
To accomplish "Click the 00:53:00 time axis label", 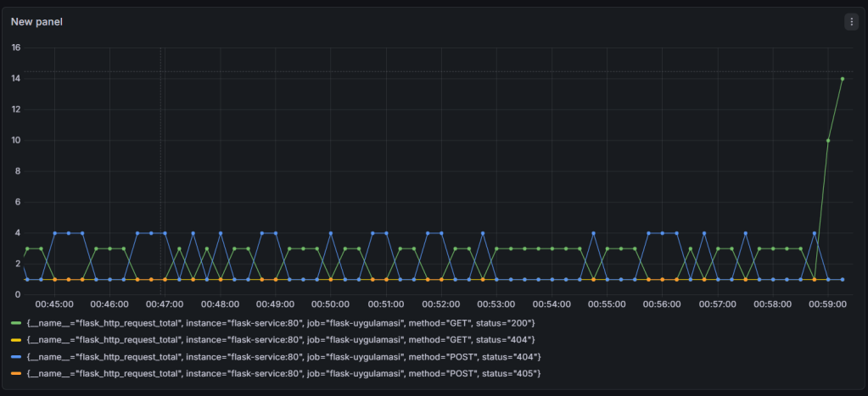I will (x=496, y=304).
